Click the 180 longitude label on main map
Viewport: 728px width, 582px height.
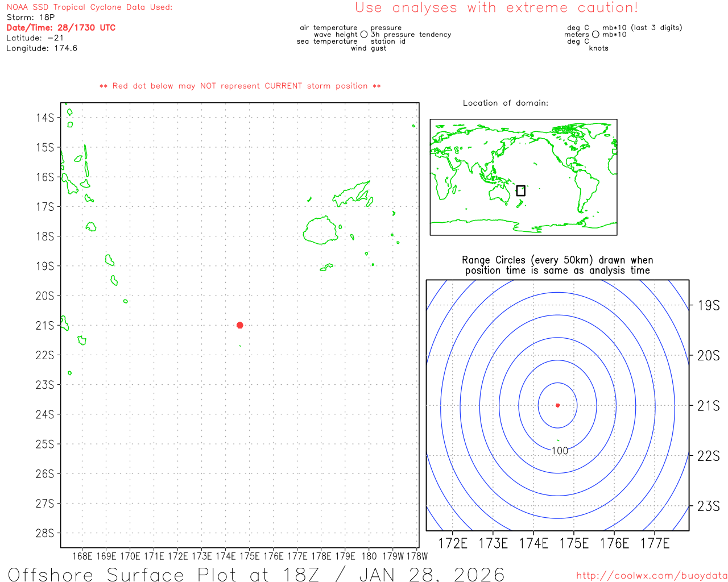[x=369, y=556]
